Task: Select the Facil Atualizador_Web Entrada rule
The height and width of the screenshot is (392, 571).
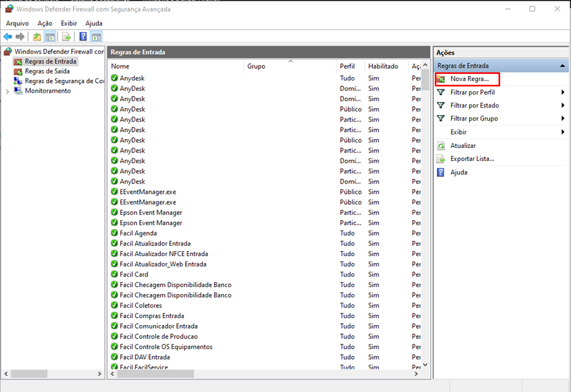Action: pos(265,264)
